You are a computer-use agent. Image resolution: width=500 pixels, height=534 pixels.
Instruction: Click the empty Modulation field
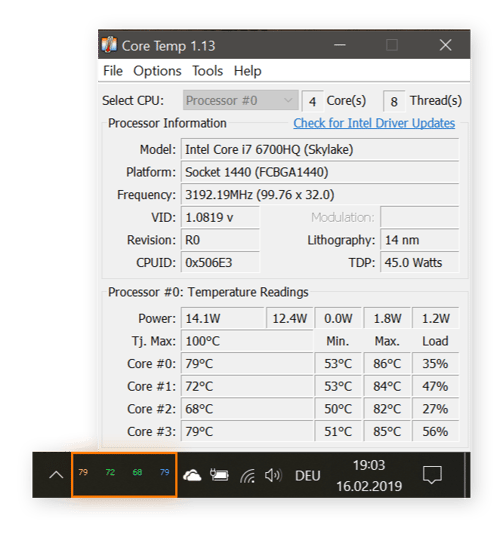420,217
